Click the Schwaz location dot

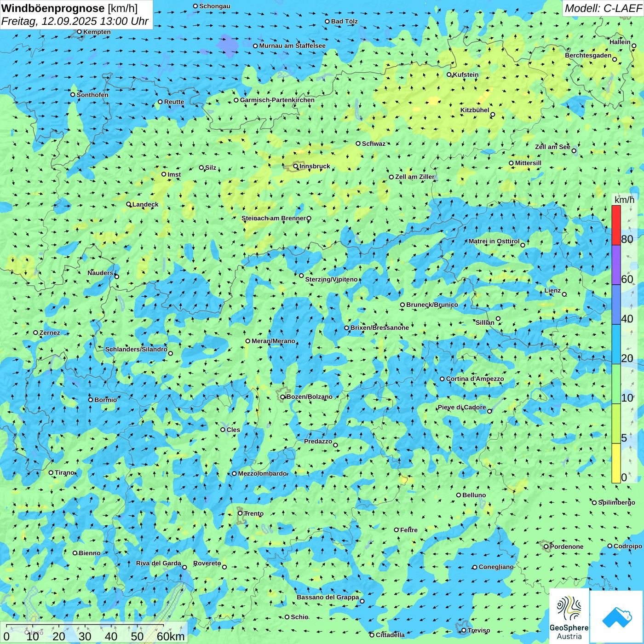click(x=358, y=144)
